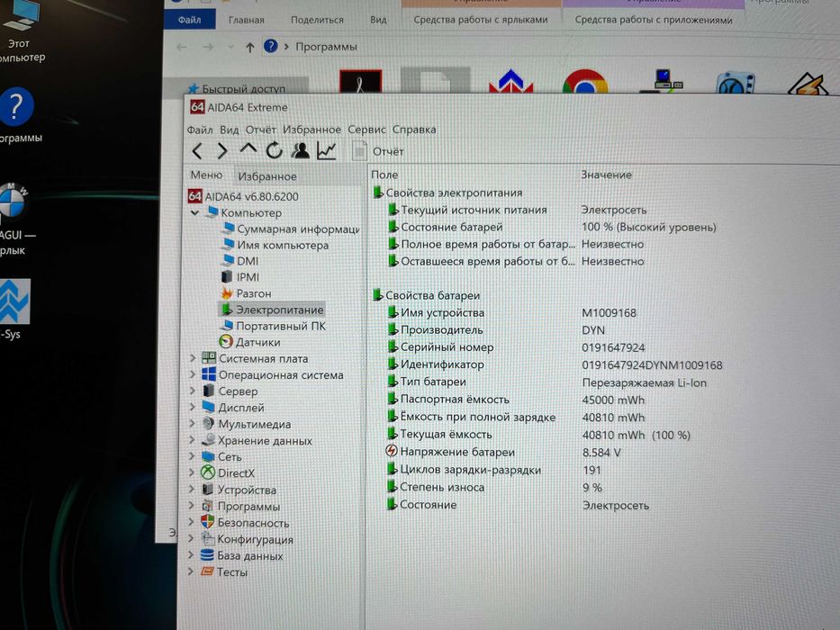Open Chrome icon in Explorer window
This screenshot has height=630, width=840.
tap(585, 81)
